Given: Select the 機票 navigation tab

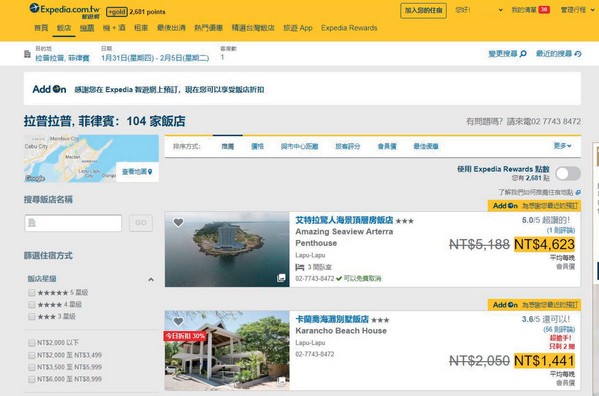Looking at the screenshot, I should click(87, 28).
